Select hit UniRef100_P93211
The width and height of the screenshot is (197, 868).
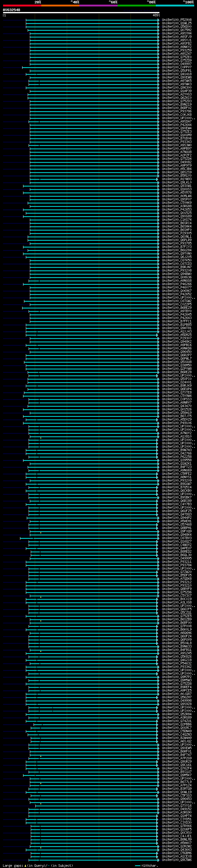click(176, 562)
